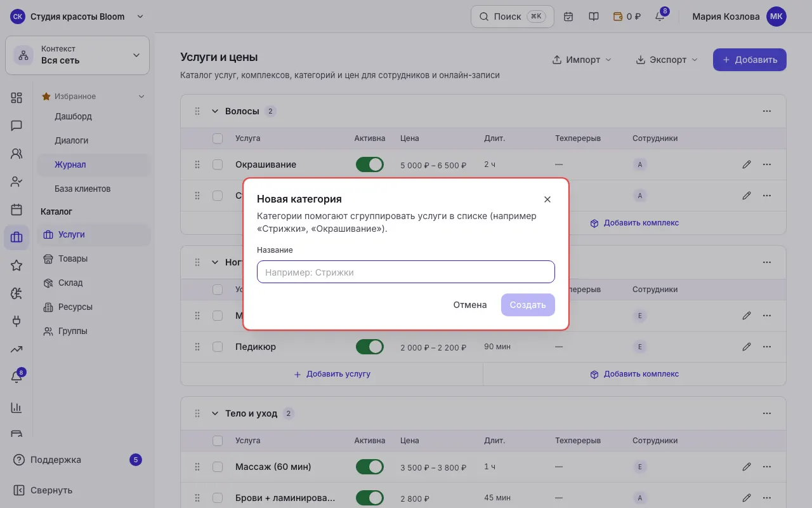The image size is (812, 508).
Task: Open star icon in left rail
Action: tap(16, 265)
